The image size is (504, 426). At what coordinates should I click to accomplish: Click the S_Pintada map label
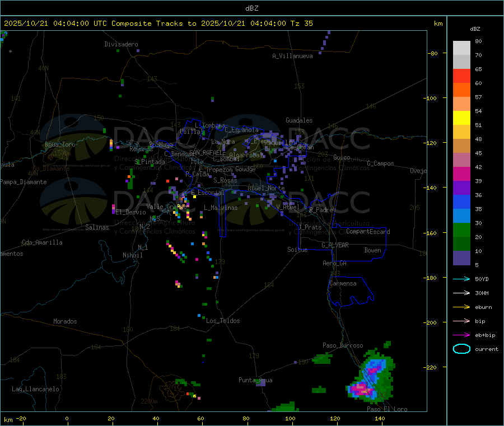point(150,162)
